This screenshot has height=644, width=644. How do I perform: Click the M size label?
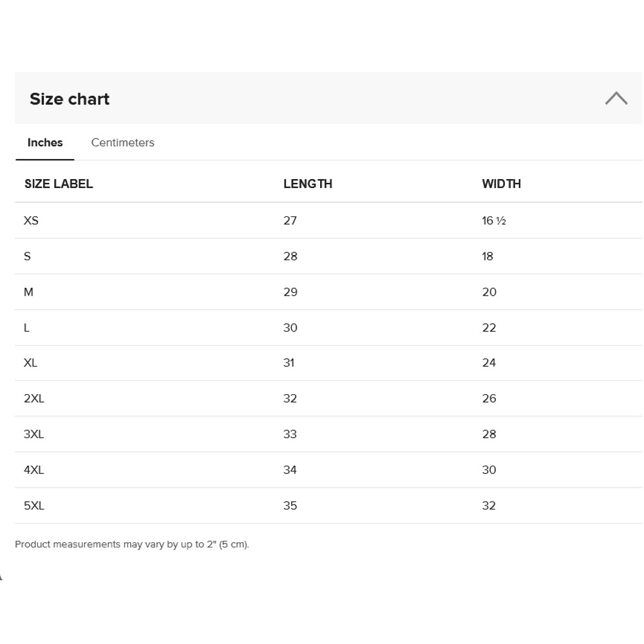pyautogui.click(x=28, y=292)
